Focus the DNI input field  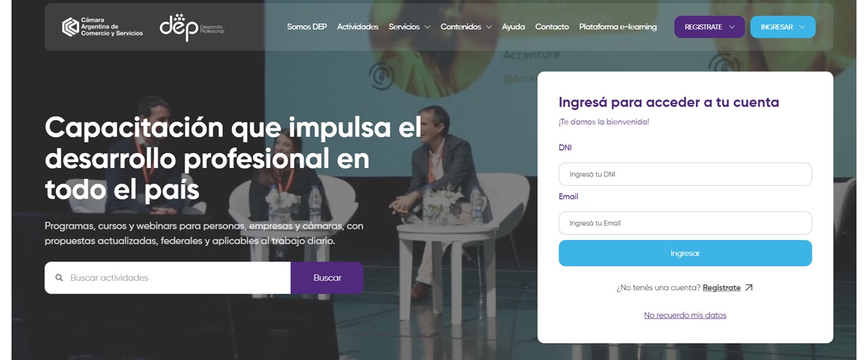pyautogui.click(x=685, y=174)
